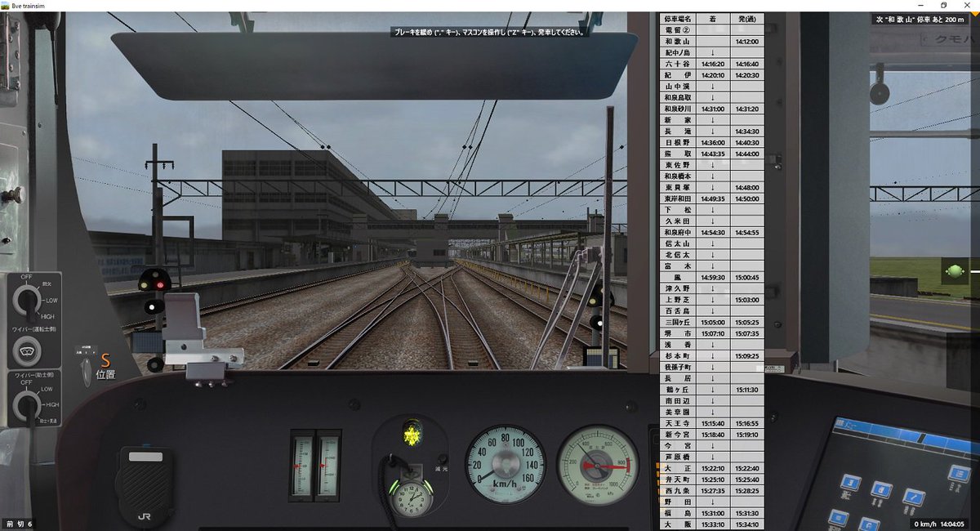Screen dimensions: 980x531
Task: Click 新今宮 departure time 15:19:10
Action: point(746,435)
